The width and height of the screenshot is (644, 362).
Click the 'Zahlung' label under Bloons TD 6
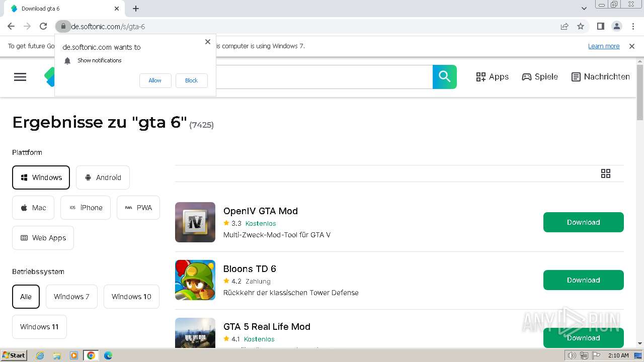pos(258,281)
